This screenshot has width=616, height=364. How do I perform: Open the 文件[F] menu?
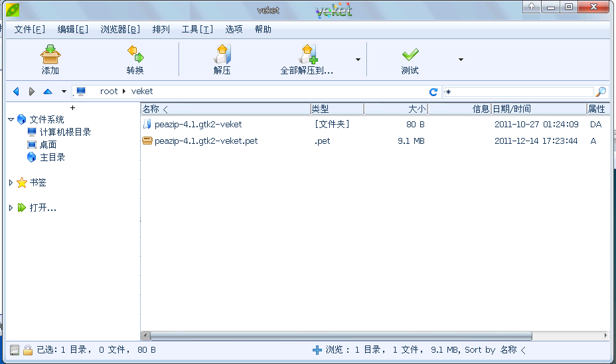pyautogui.click(x=29, y=29)
